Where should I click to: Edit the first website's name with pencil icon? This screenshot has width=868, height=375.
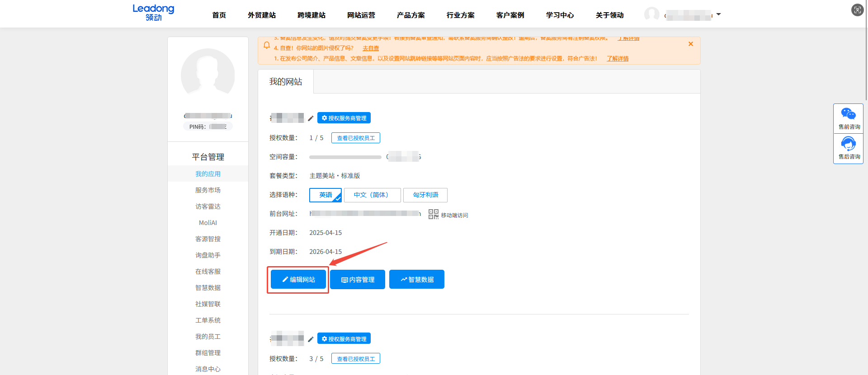coord(311,118)
